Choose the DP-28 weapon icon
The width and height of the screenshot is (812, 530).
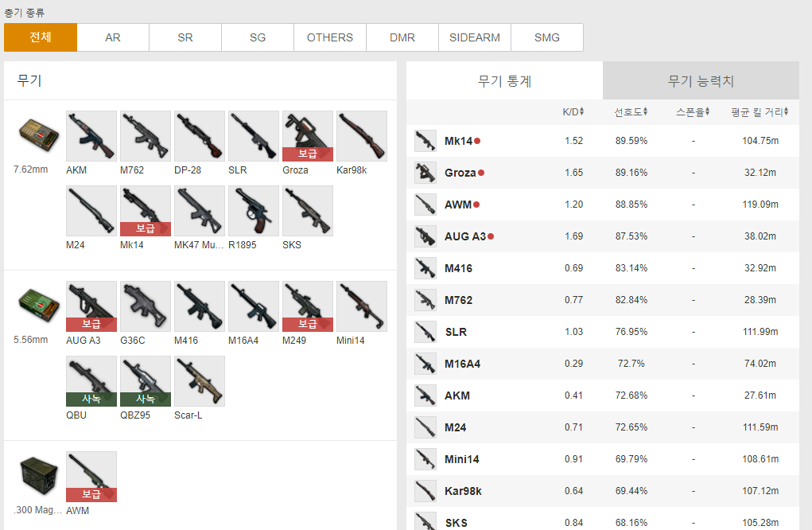(200, 136)
